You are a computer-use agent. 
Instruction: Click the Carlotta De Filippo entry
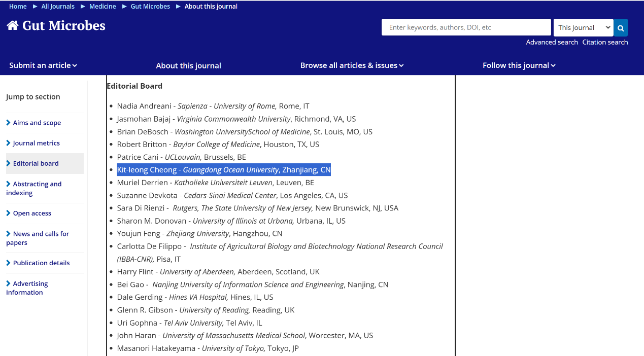click(x=280, y=253)
